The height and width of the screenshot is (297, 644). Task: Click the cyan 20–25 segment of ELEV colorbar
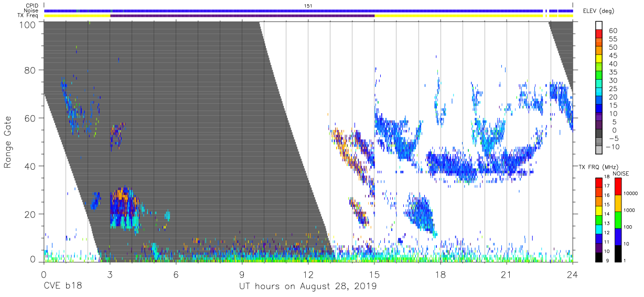[600, 92]
